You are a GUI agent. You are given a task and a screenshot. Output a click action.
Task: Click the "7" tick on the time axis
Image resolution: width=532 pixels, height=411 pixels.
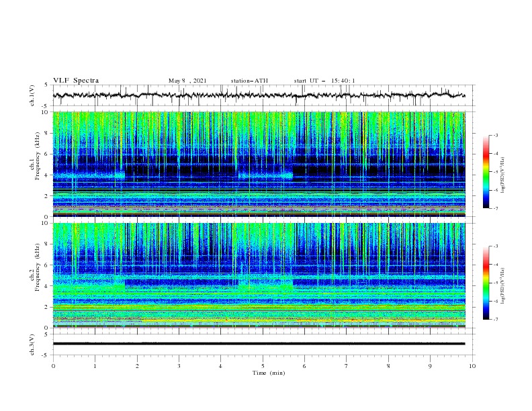[x=347, y=366]
